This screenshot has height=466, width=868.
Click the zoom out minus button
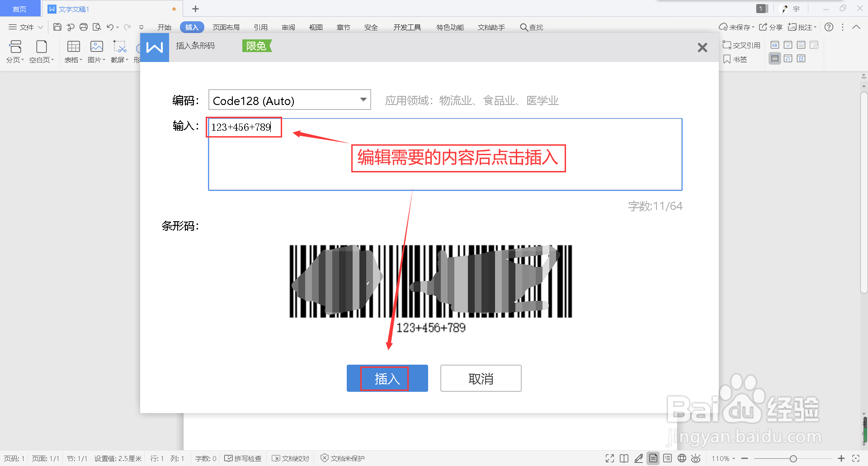(745, 458)
